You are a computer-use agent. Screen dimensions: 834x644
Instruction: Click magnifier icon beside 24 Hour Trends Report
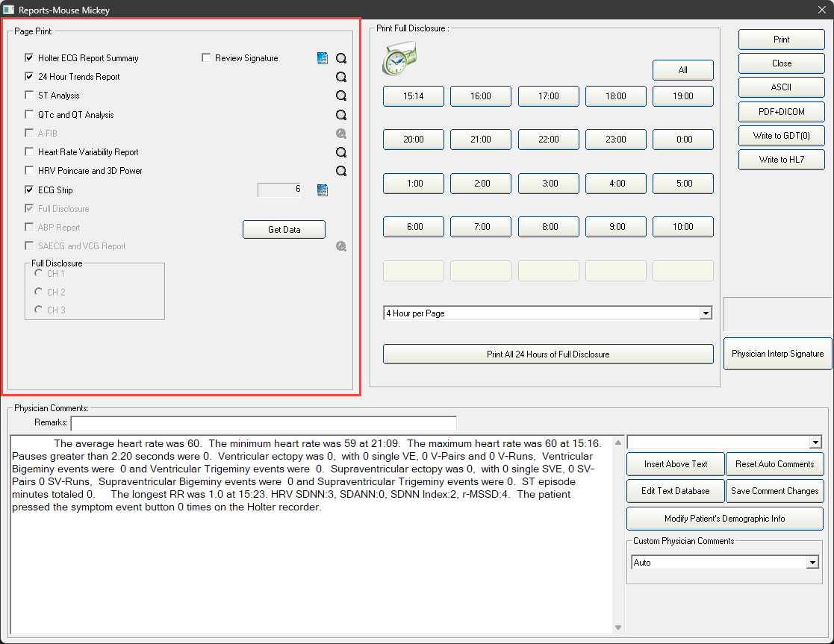[x=341, y=77]
